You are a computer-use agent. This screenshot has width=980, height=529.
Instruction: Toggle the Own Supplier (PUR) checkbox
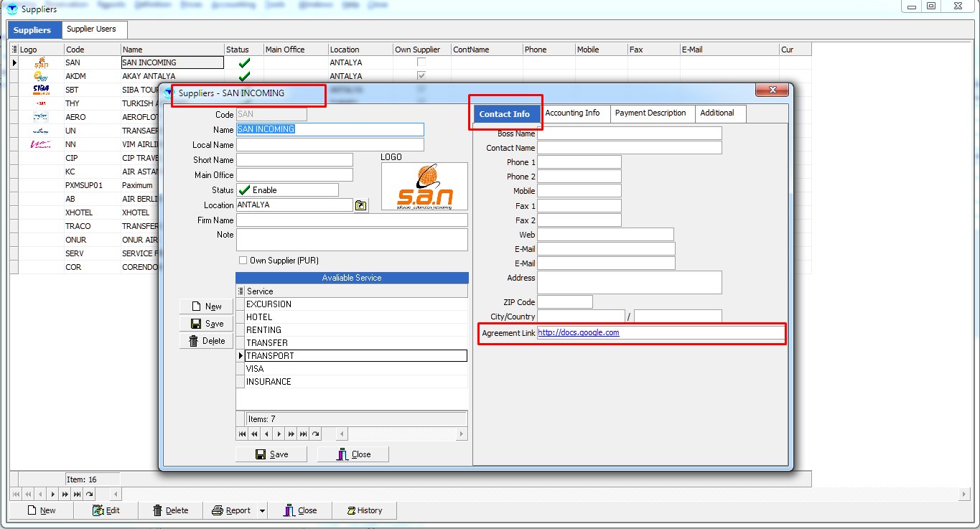point(243,261)
